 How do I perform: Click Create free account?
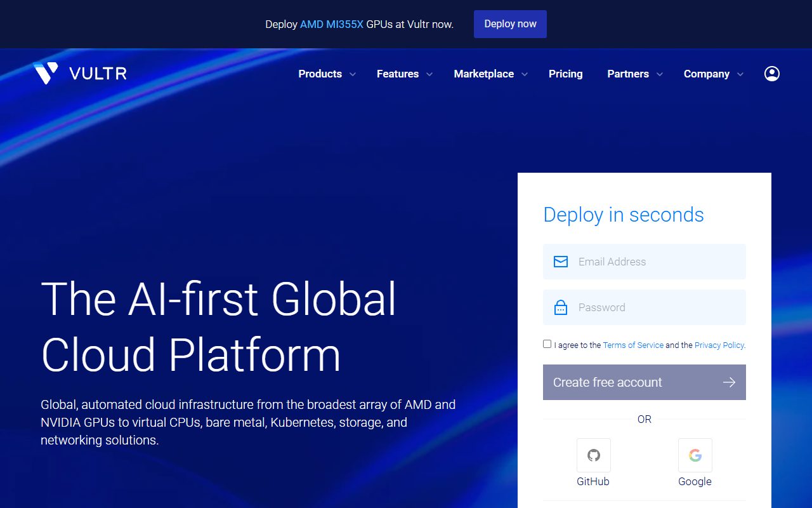tap(607, 382)
